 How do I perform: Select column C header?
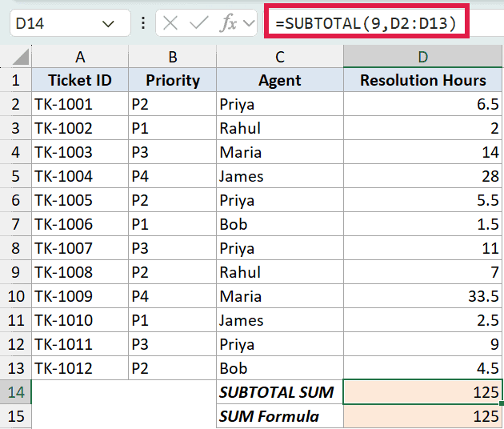[280, 57]
